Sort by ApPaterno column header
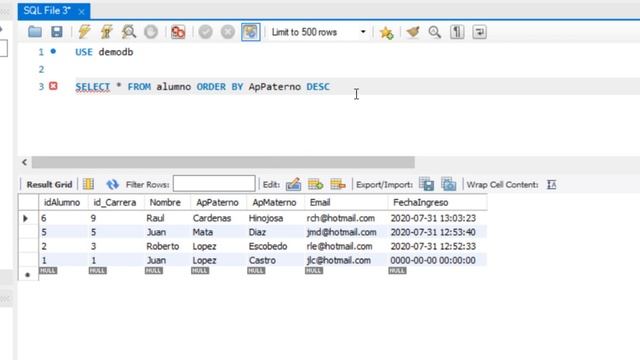This screenshot has height=360, width=640. (x=218, y=202)
